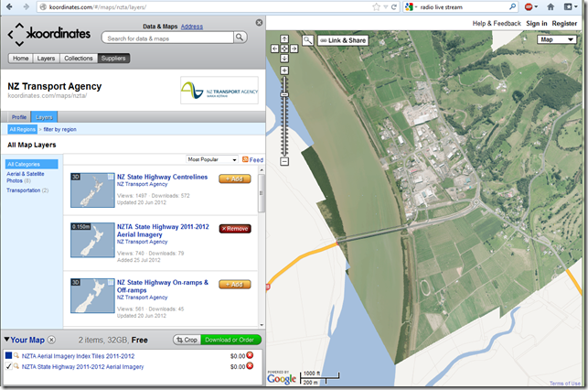Open NZ State Highway Centrelines thumbnail
This screenshot has height=390, width=588.
(92, 190)
